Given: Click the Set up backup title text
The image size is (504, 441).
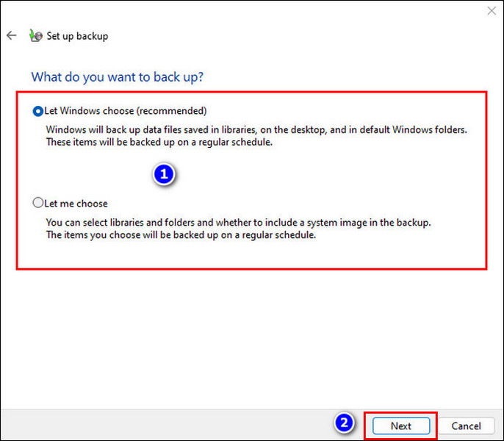Looking at the screenshot, I should [x=77, y=36].
